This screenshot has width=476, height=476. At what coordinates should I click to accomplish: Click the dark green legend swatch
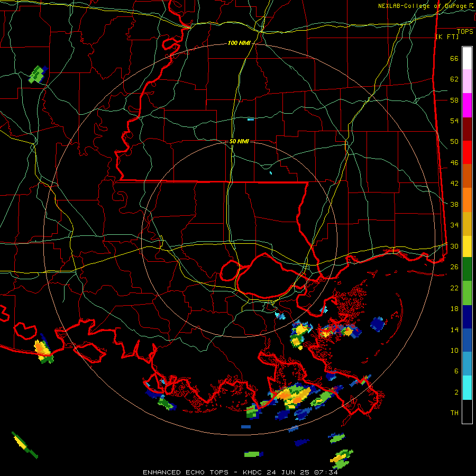point(467,269)
